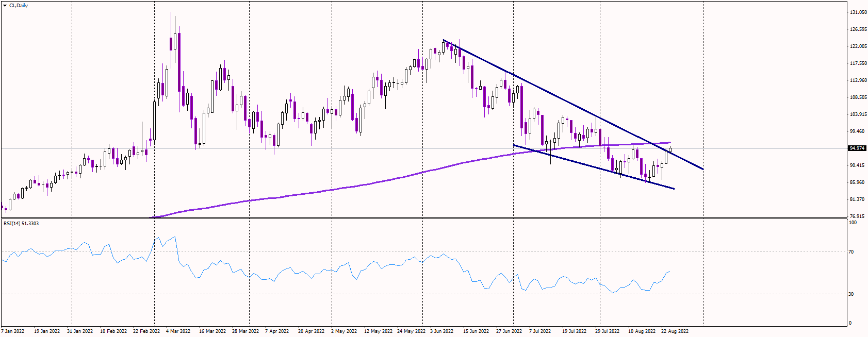Image resolution: width=868 pixels, height=337 pixels.
Task: Select the 112.960 price axis label
Action: pos(858,80)
